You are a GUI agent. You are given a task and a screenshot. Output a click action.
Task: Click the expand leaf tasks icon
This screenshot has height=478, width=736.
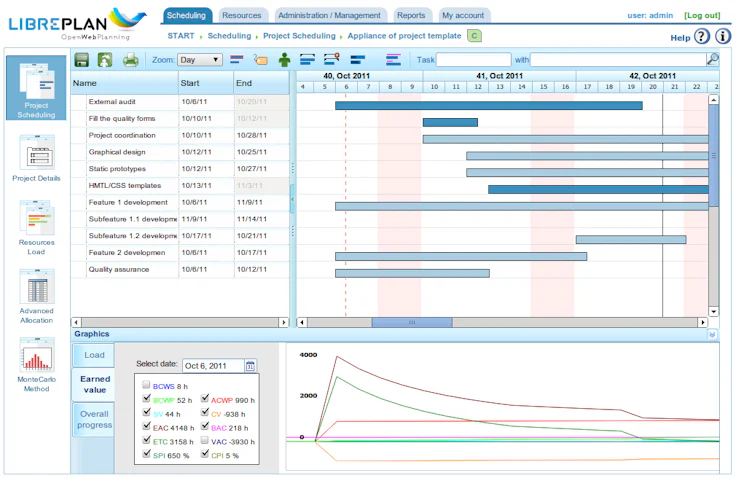(x=307, y=60)
